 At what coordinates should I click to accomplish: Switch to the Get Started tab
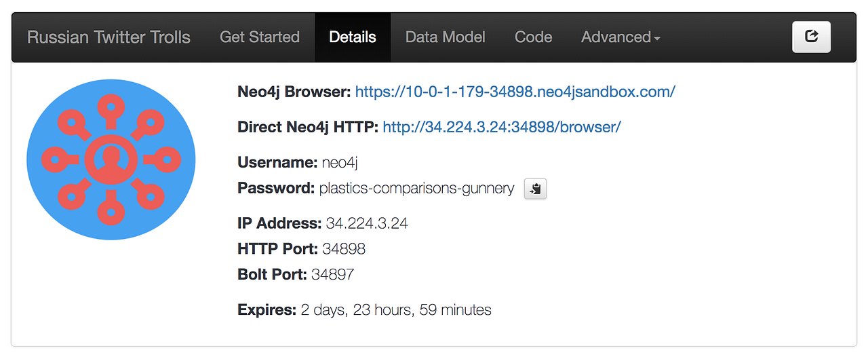pos(260,37)
